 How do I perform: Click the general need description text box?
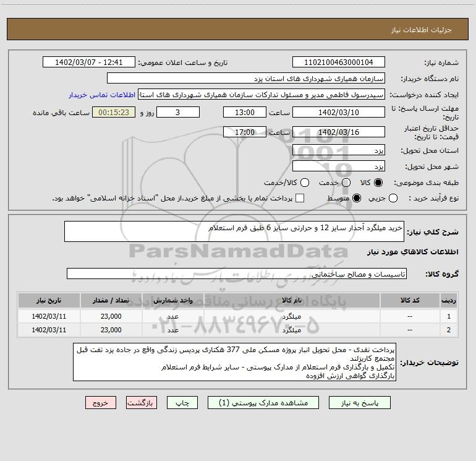pos(234,231)
